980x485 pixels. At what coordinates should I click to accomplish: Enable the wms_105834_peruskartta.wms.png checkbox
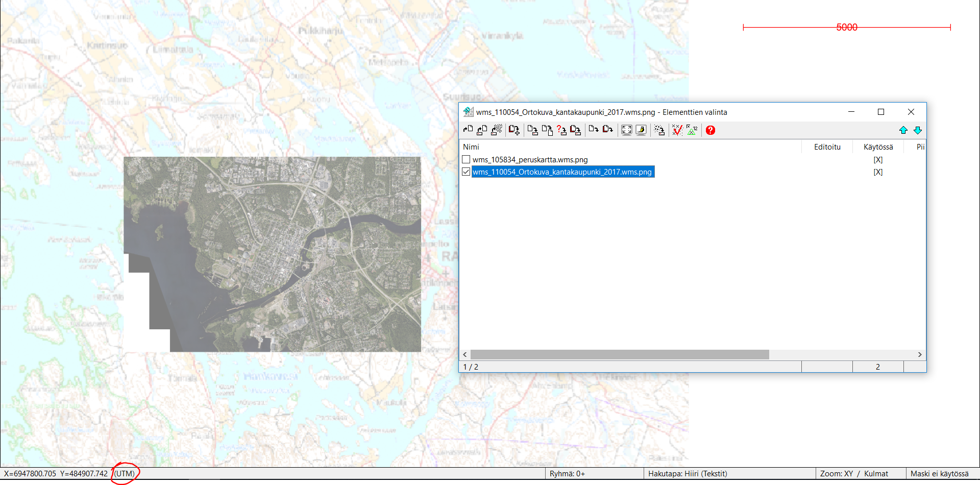[466, 160]
